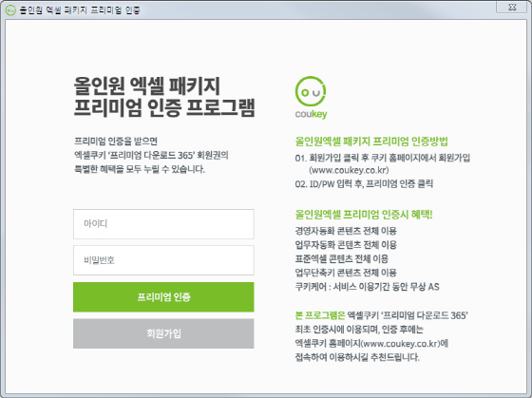Viewport: 532px width, 398px height.
Task: Click the 아이디 input field
Action: (163, 224)
